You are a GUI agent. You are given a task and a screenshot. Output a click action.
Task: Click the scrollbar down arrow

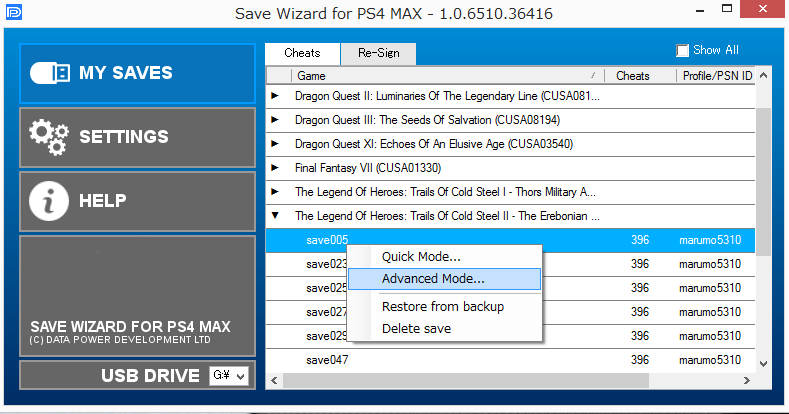click(764, 364)
